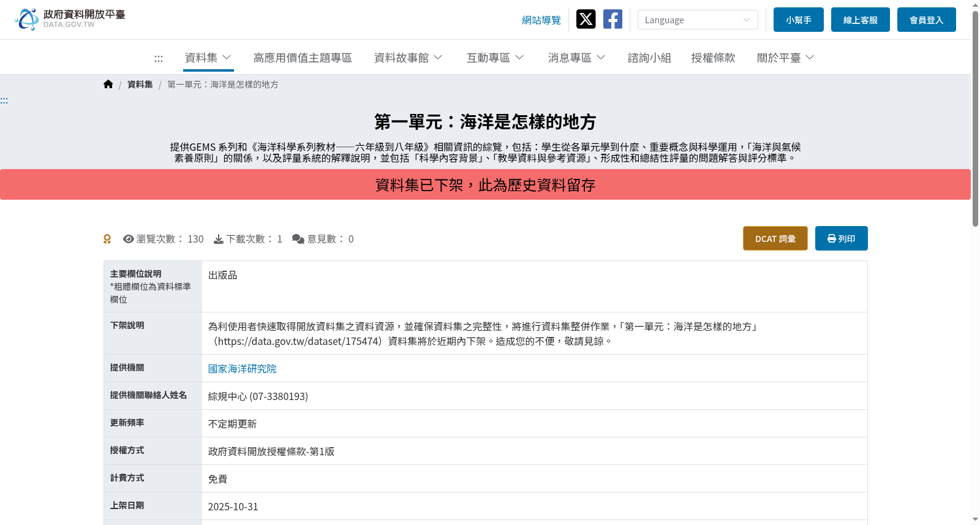
Task: Click the home icon in breadcrumb
Action: [108, 85]
